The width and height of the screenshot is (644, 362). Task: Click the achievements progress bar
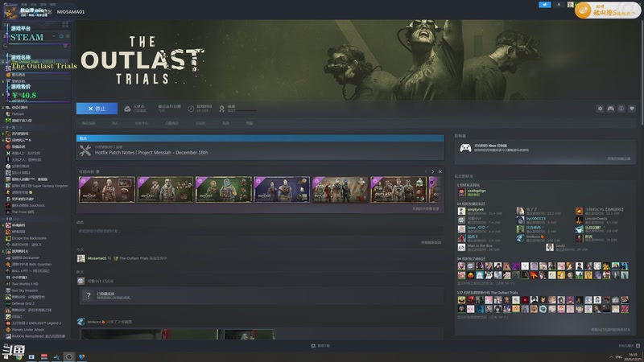pyautogui.click(x=246, y=110)
